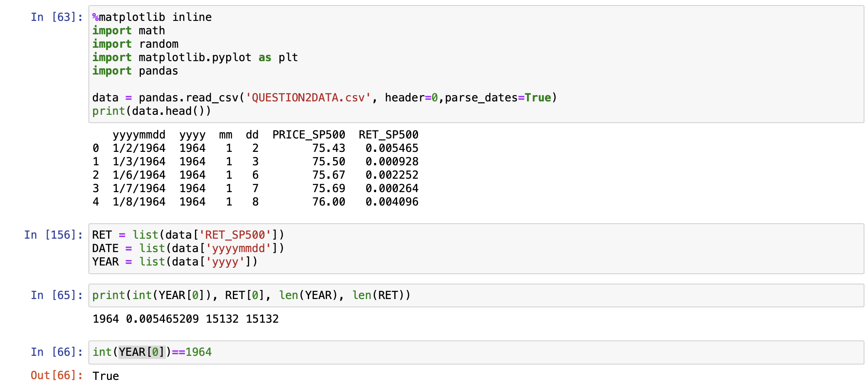Screen dimensions: 868x387
Task: Click the RET_SP500 column header in output
Action: [x=388, y=135]
